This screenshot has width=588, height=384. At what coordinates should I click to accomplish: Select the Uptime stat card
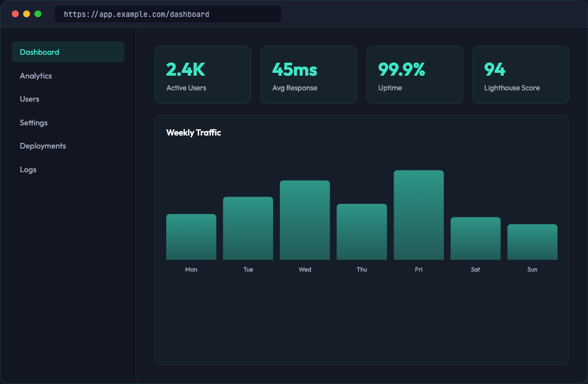click(x=414, y=75)
